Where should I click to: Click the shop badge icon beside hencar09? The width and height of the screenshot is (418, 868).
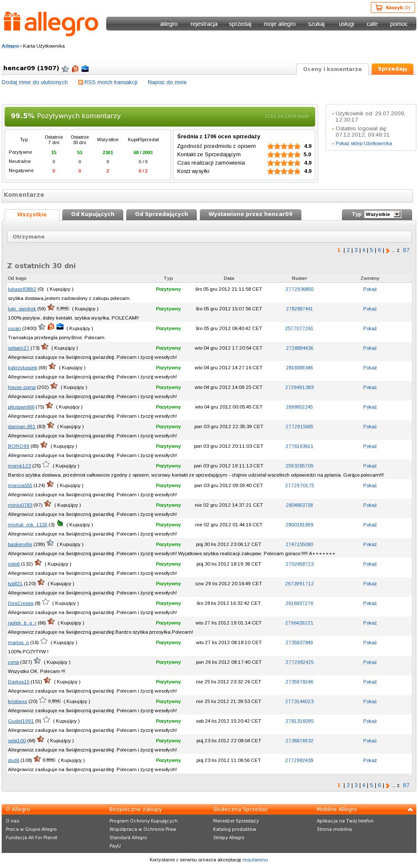click(75, 69)
